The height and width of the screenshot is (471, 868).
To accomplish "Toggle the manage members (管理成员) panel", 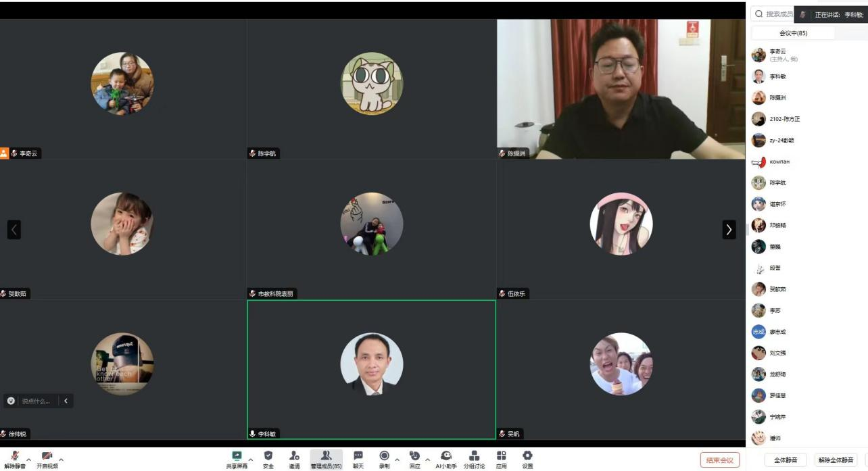I will pos(326,458).
